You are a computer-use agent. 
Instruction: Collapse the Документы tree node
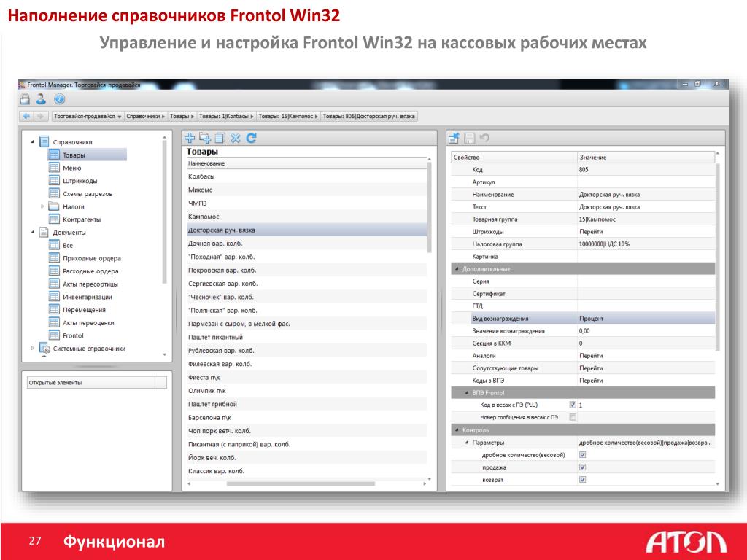pos(32,232)
